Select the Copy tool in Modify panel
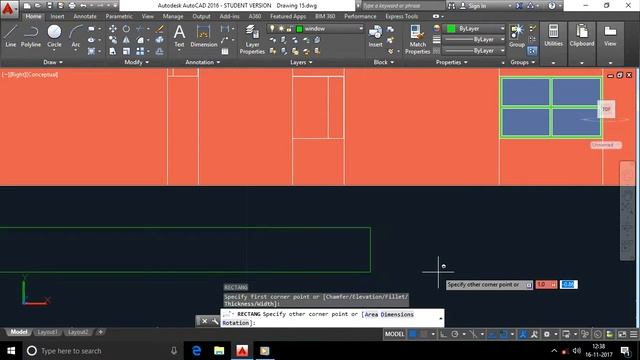The height and width of the screenshot is (360, 640). (113, 40)
